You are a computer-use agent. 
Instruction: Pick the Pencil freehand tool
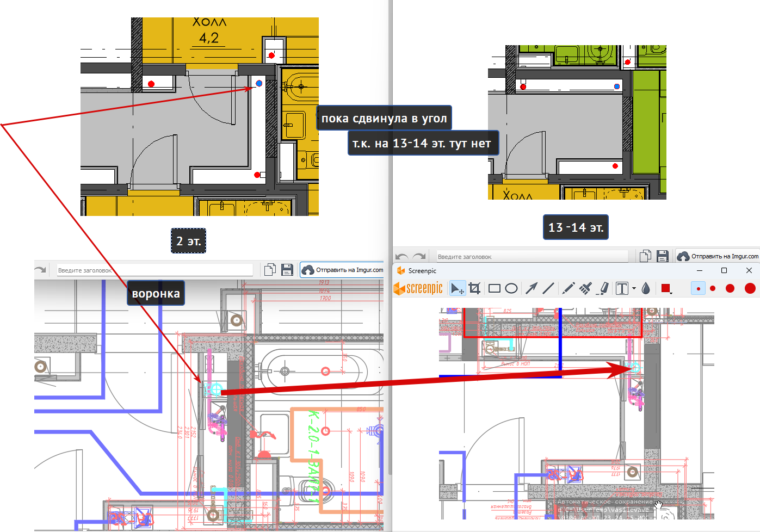(x=568, y=288)
